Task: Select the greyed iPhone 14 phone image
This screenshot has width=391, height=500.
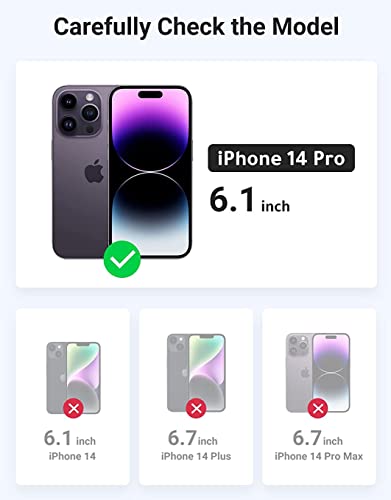Action: coord(73,378)
